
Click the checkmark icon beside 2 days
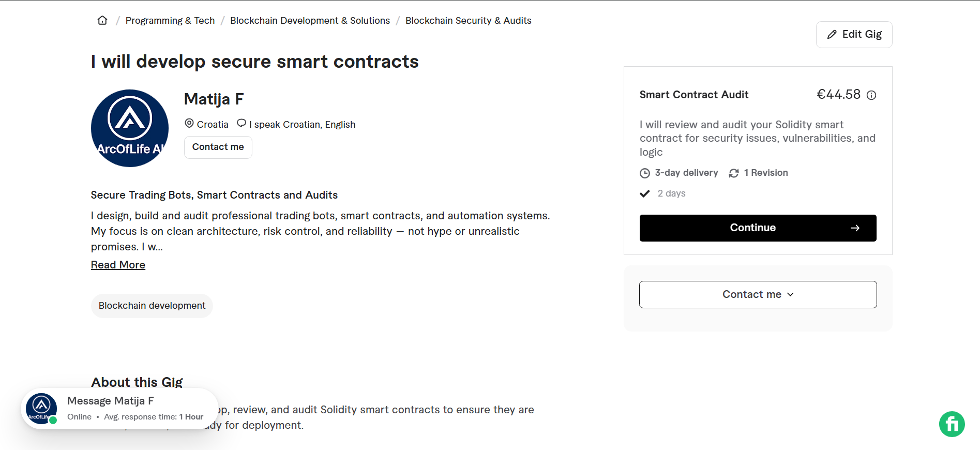pos(644,193)
